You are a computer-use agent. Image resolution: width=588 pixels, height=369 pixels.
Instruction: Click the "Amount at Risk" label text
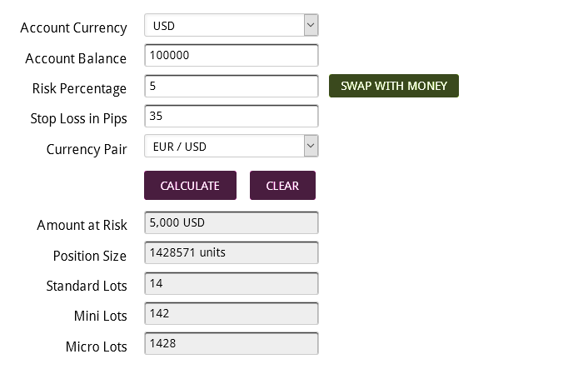coord(82,225)
